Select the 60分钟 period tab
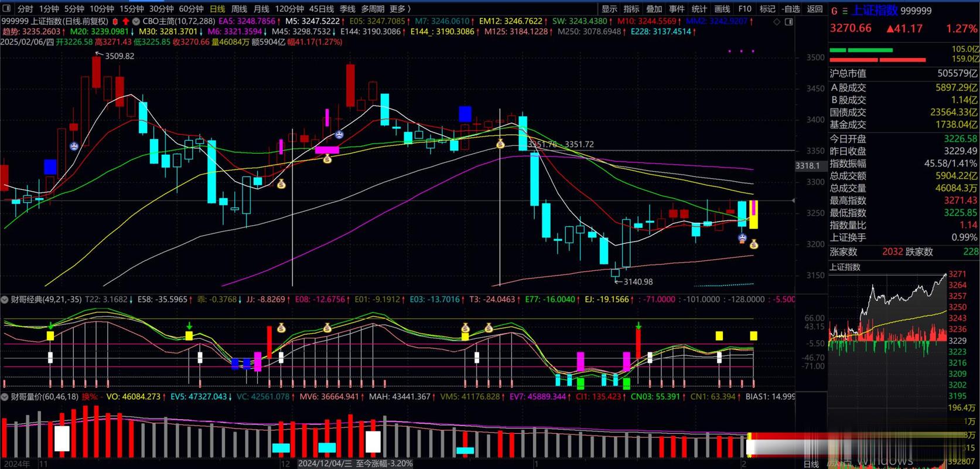The width and height of the screenshot is (980, 469). pyautogui.click(x=191, y=9)
